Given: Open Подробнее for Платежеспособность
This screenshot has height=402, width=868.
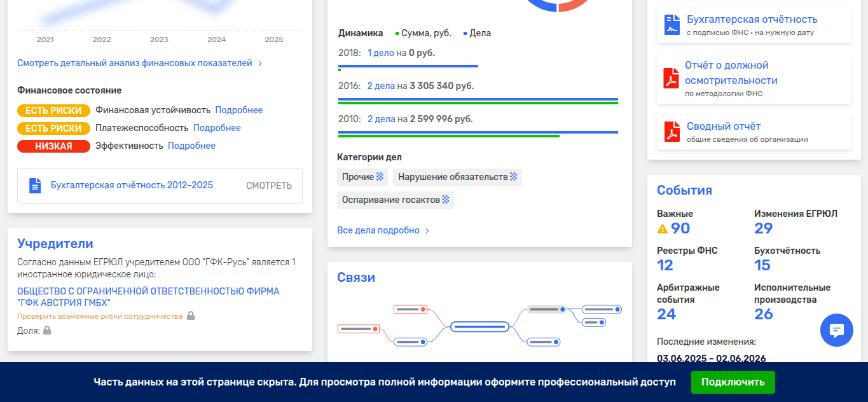Looking at the screenshot, I should (217, 128).
